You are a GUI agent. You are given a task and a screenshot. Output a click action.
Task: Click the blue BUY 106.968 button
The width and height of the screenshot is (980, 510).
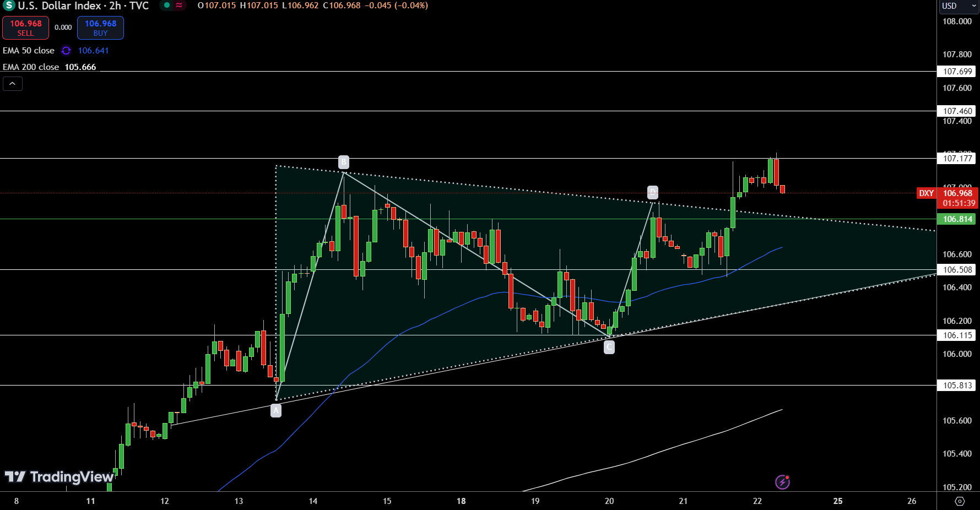coord(100,28)
